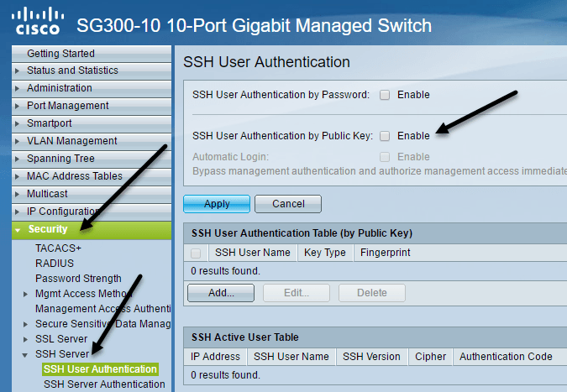Click the IP Address column header
The image size is (567, 392).
(x=216, y=357)
